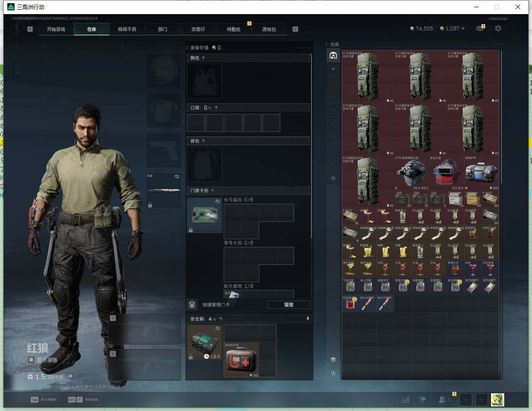Click the warehouse grid scrollbar
Image resolution: width=532 pixels, height=411 pixels.
click(x=501, y=117)
